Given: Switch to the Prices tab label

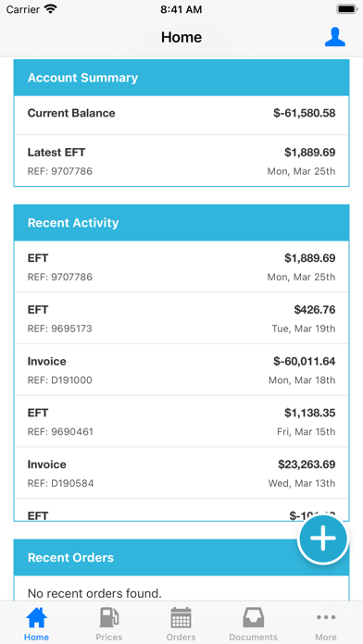Looking at the screenshot, I should pyautogui.click(x=109, y=637).
